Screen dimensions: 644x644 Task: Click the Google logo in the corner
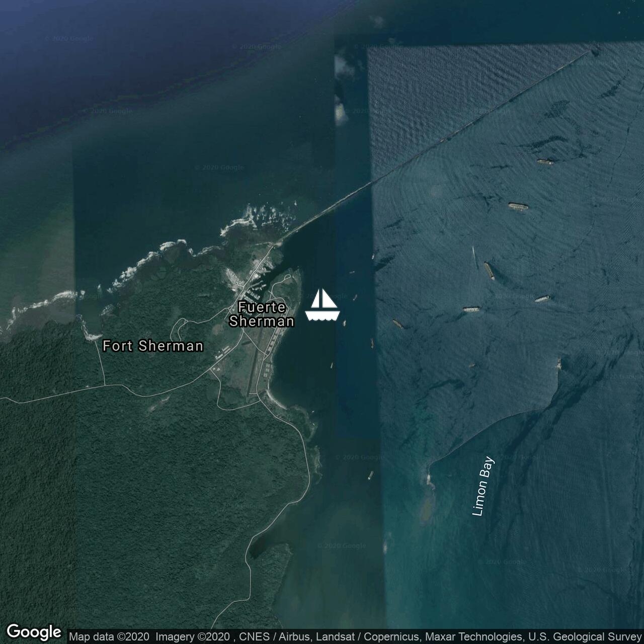[x=34, y=632]
